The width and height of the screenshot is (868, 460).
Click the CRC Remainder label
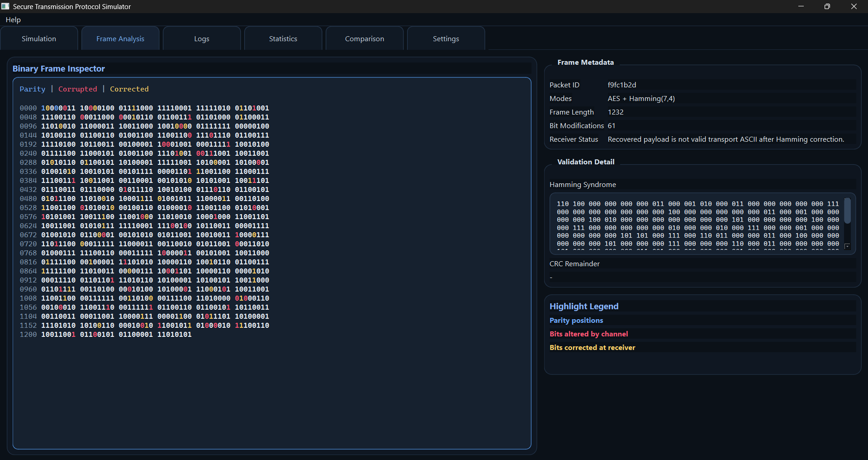574,264
